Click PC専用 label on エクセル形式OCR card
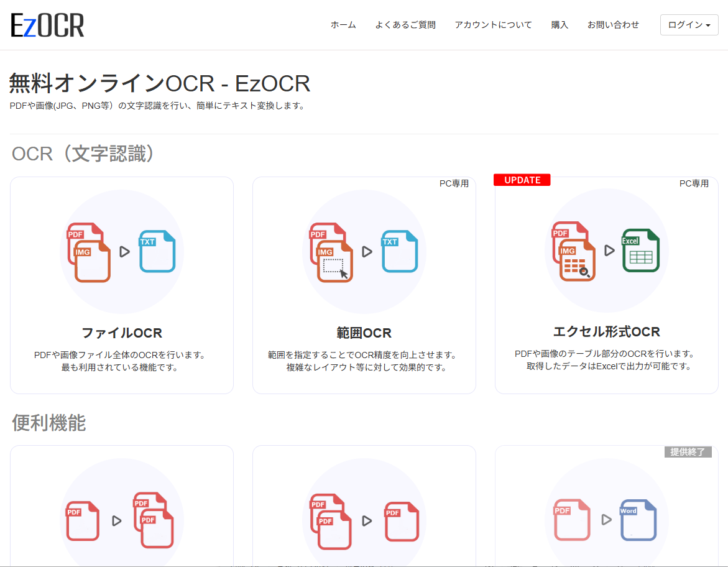 pyautogui.click(x=694, y=183)
